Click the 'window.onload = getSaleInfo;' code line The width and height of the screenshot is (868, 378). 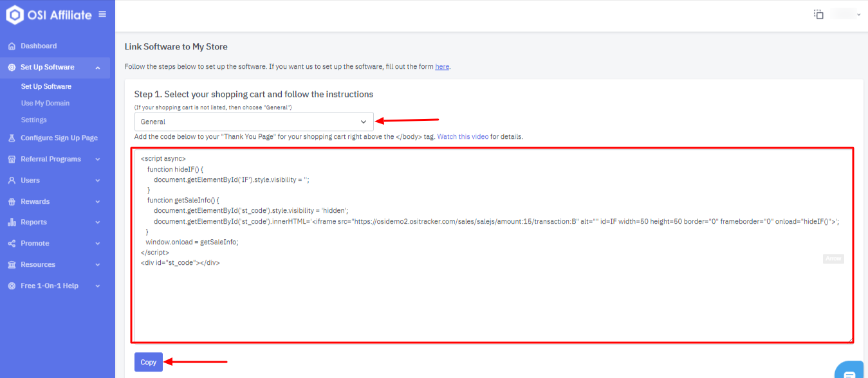click(x=192, y=242)
